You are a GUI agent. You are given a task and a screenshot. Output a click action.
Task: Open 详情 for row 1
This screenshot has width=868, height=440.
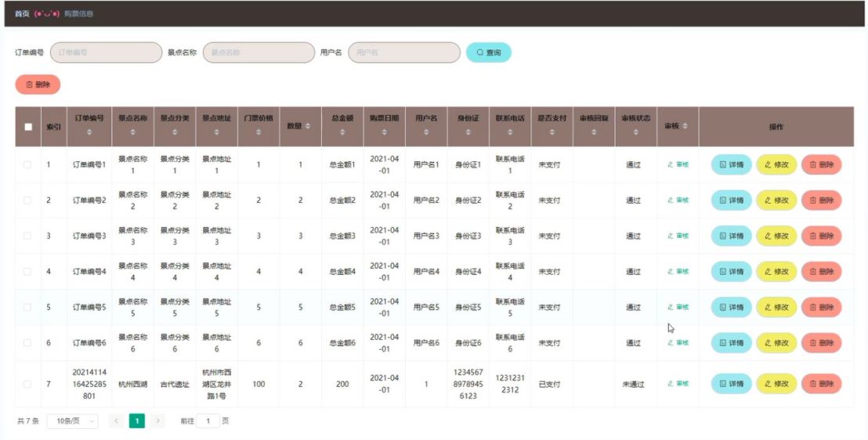click(731, 165)
